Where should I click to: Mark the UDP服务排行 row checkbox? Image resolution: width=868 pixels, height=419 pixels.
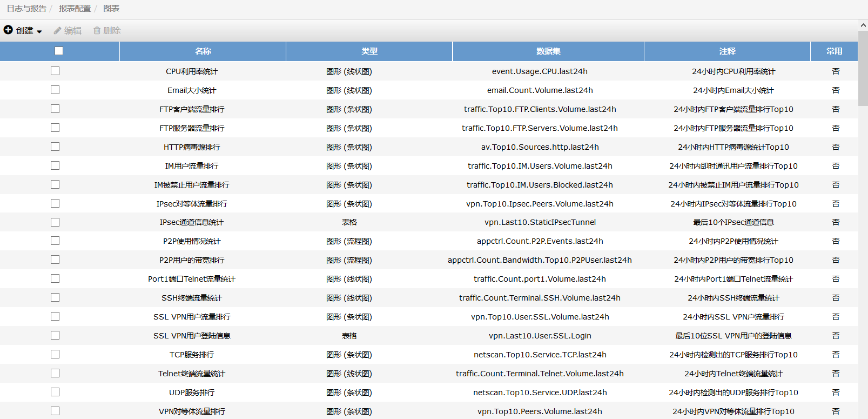(55, 392)
